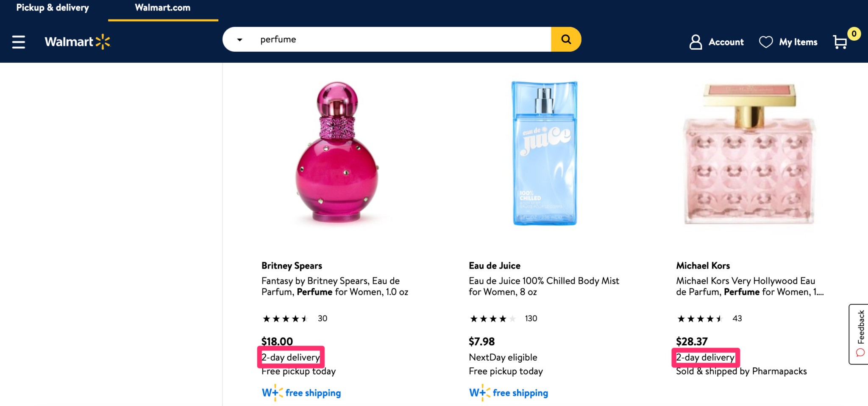
Task: Click the perfume text in search field
Action: tap(278, 39)
